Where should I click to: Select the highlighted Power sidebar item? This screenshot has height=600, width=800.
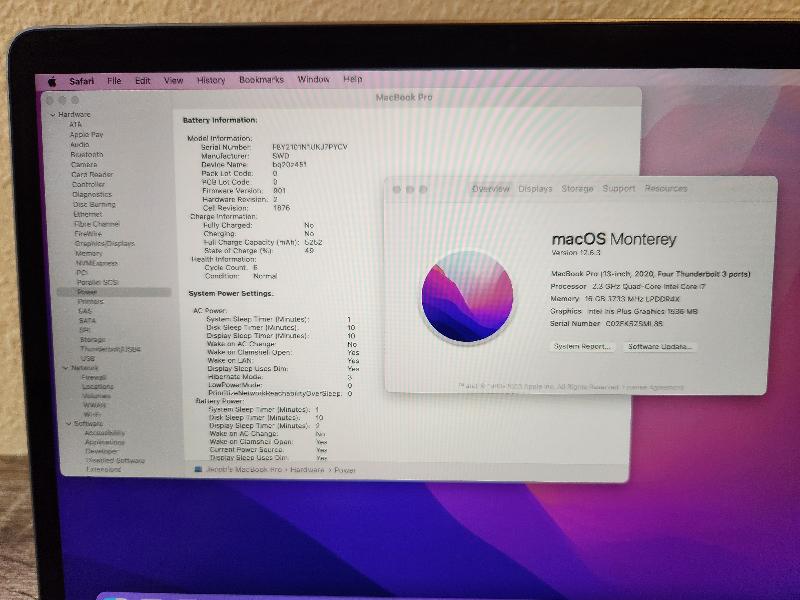(114, 292)
